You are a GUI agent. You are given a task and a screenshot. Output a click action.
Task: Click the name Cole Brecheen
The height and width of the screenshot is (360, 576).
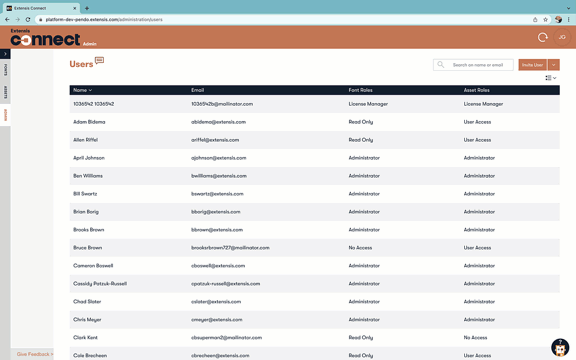coord(90,356)
